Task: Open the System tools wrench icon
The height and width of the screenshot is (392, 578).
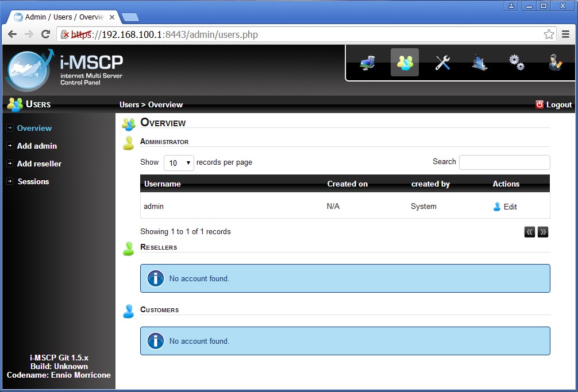Action: (x=442, y=63)
